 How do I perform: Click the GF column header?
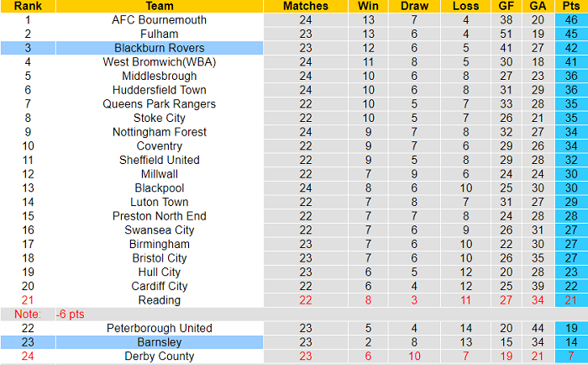pos(505,5)
